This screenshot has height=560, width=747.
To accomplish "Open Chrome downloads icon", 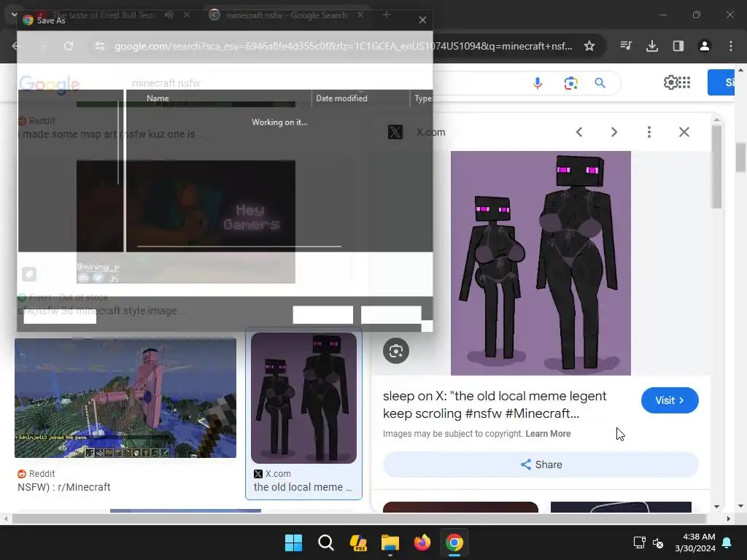I will (x=652, y=46).
